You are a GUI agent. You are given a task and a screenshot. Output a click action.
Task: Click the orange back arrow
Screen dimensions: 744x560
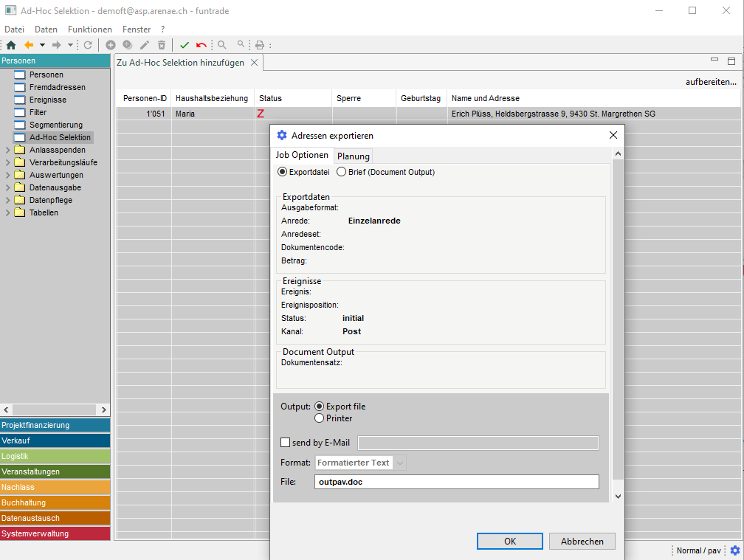click(x=30, y=45)
